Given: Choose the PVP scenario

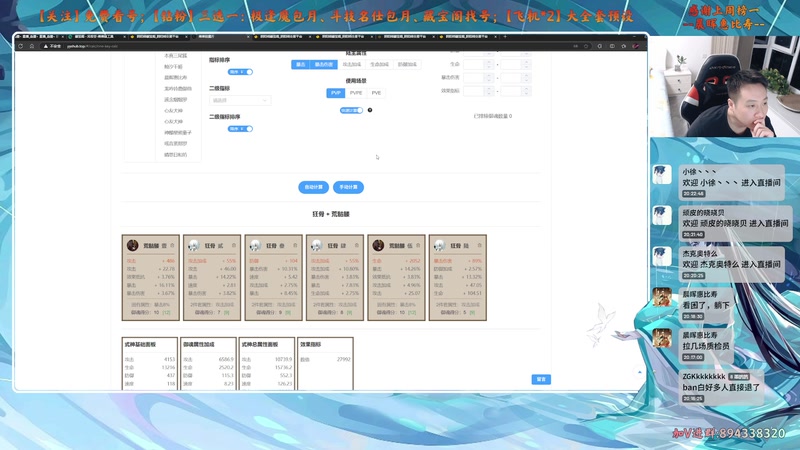Looking at the screenshot, I should point(336,93).
